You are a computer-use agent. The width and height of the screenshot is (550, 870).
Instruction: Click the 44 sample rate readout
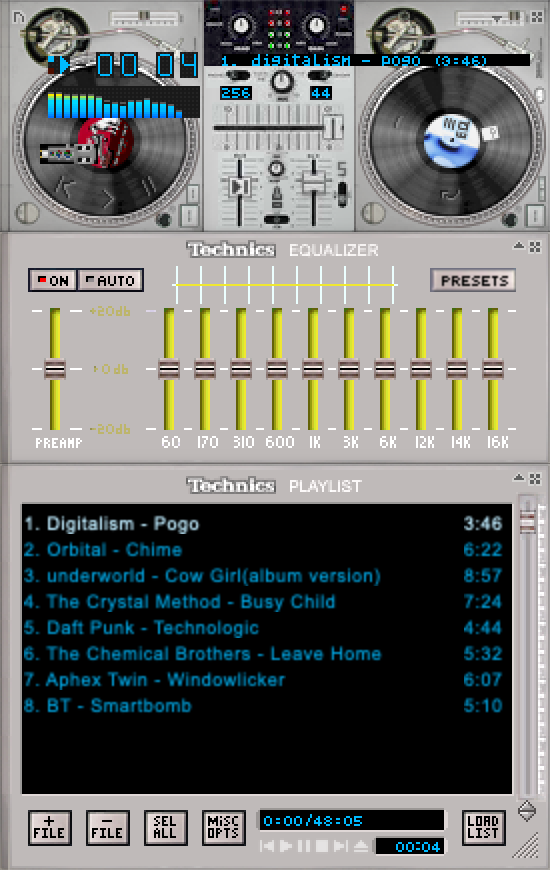click(x=321, y=93)
